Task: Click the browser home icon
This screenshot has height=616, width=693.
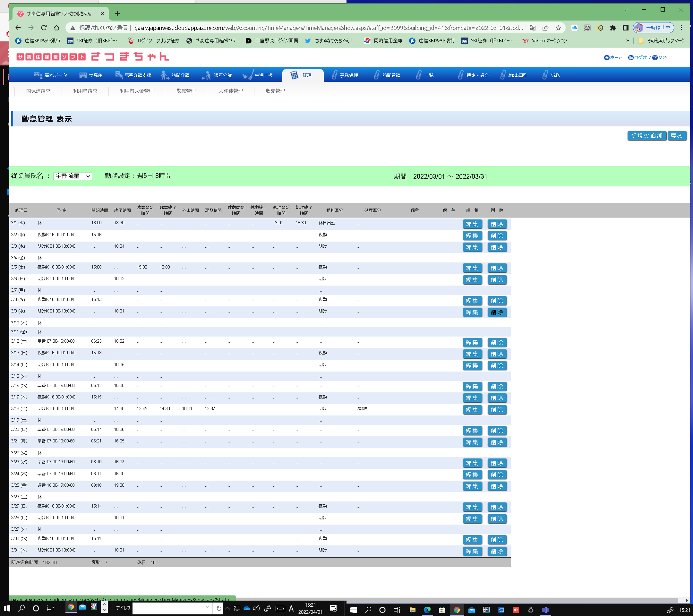Action: point(56,28)
